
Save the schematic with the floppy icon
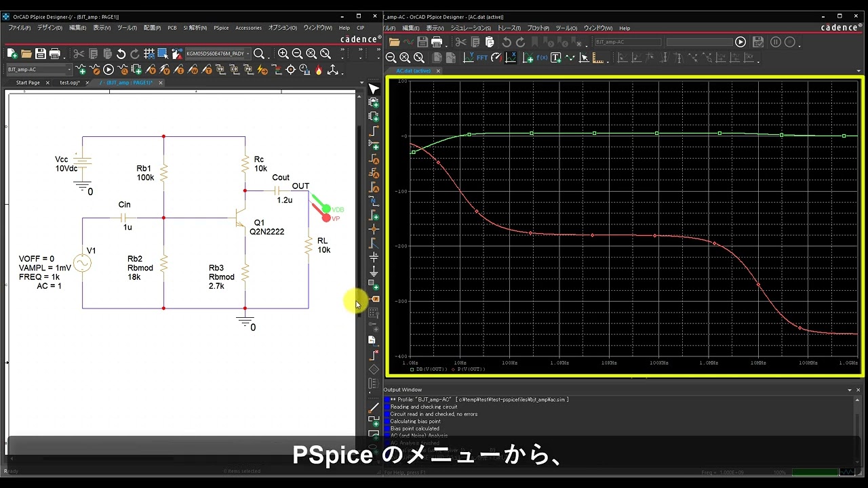pyautogui.click(x=41, y=54)
